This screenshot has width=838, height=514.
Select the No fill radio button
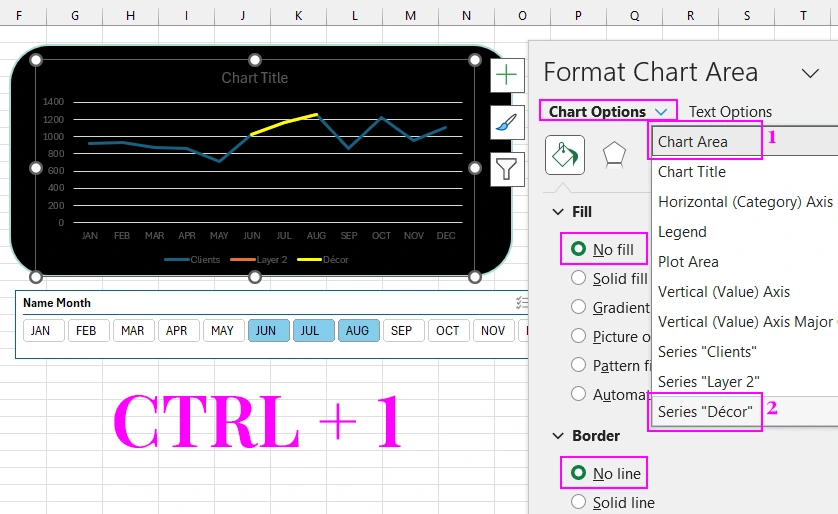pyautogui.click(x=578, y=249)
